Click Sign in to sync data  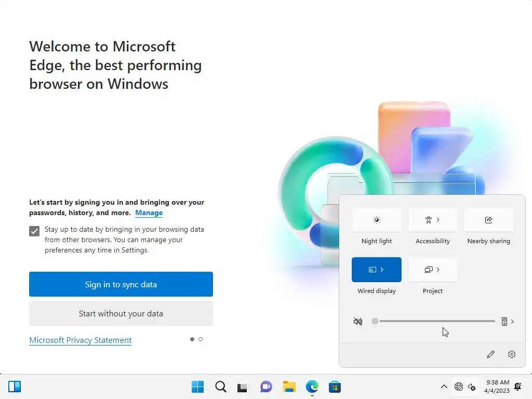121,284
